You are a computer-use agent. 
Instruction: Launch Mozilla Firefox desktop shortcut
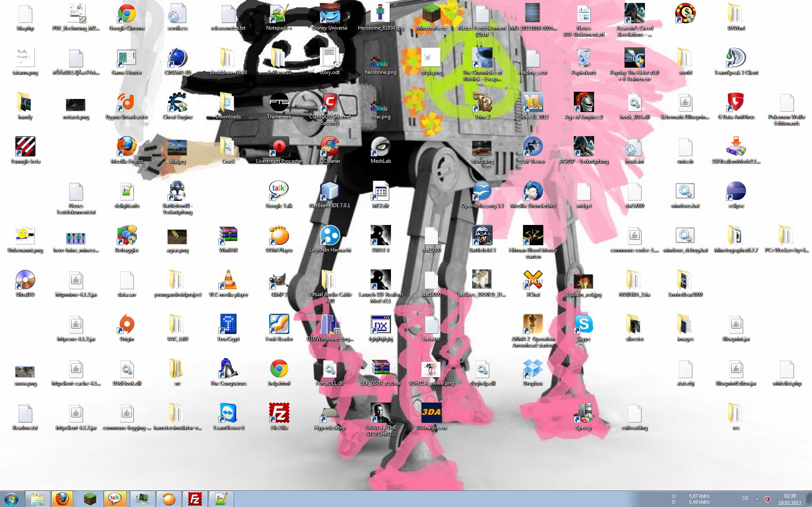coord(127,151)
